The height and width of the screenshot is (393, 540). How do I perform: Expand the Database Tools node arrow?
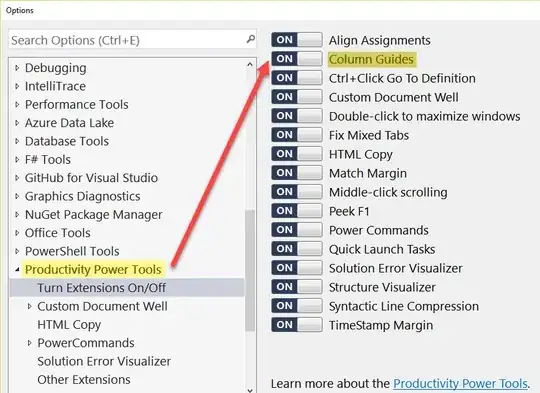click(x=17, y=141)
